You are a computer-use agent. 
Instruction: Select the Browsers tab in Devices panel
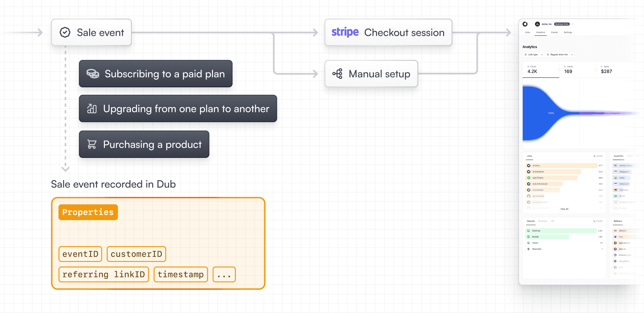click(x=543, y=221)
